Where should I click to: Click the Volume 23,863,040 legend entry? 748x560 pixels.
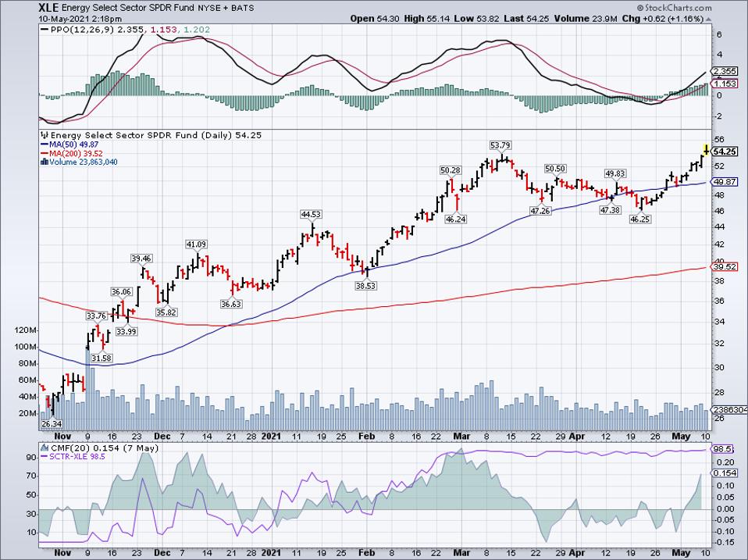[x=84, y=162]
